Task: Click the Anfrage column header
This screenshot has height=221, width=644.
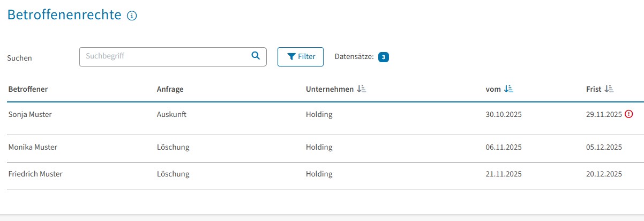Action: [x=170, y=89]
